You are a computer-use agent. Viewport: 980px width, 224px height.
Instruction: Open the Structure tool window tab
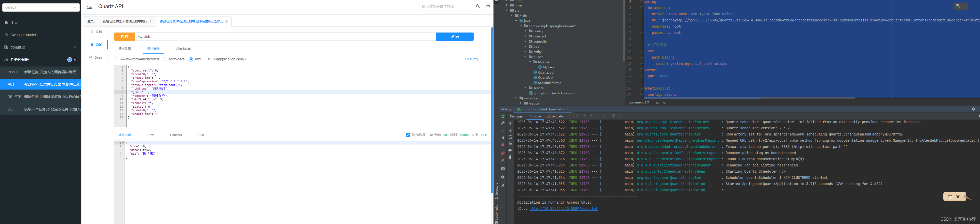tap(497, 191)
